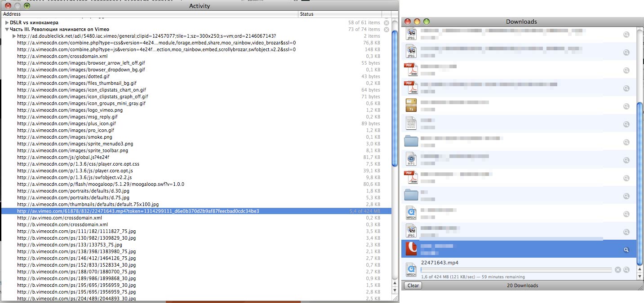Image resolution: width=644 pixels, height=303 pixels.
Task: Click the 7z archive file icon
Action: (411, 105)
